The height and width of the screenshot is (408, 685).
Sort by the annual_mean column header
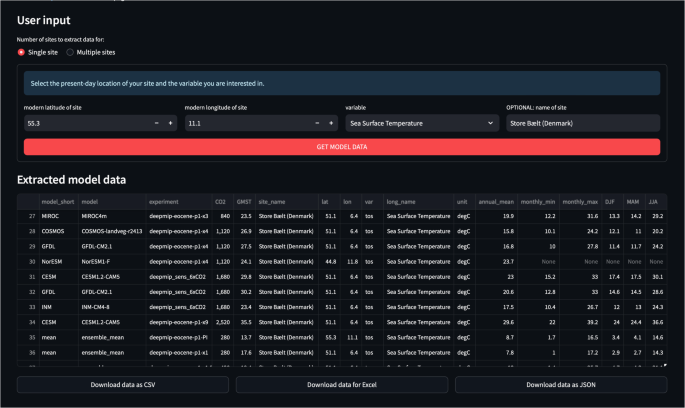point(496,202)
